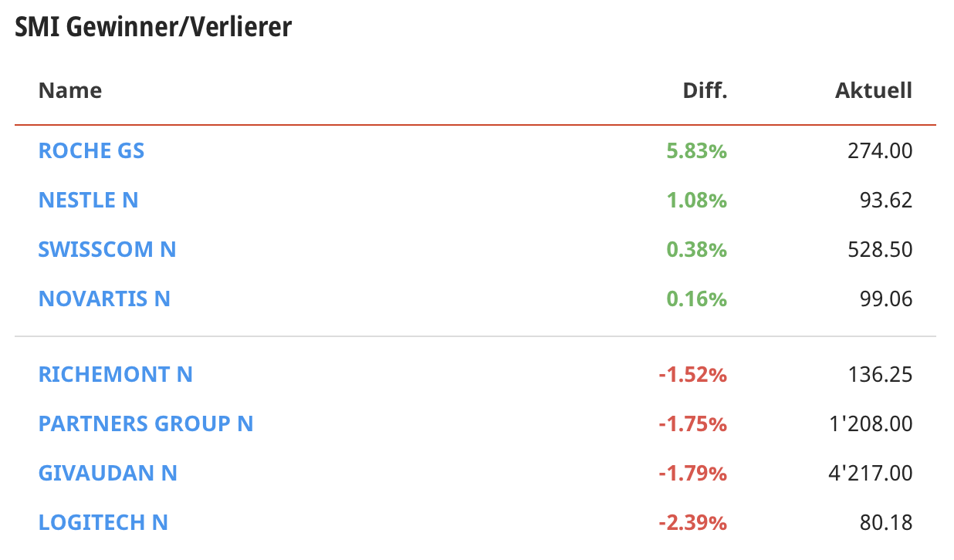Click Richemont's -1.52% change value

pos(692,375)
